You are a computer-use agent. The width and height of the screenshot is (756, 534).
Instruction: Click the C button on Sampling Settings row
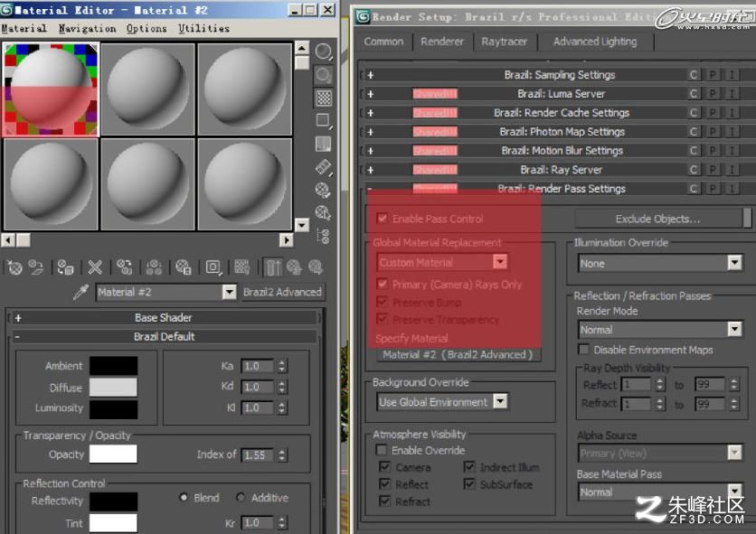pos(694,75)
